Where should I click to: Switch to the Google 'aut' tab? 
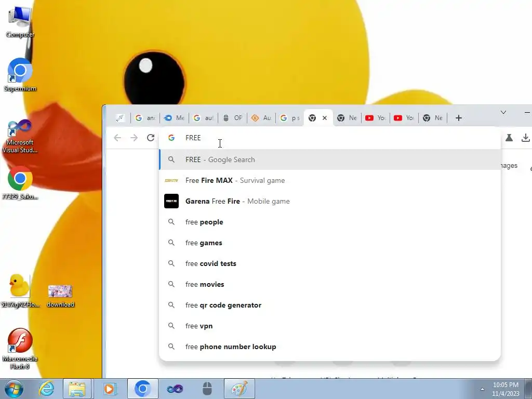click(x=204, y=118)
